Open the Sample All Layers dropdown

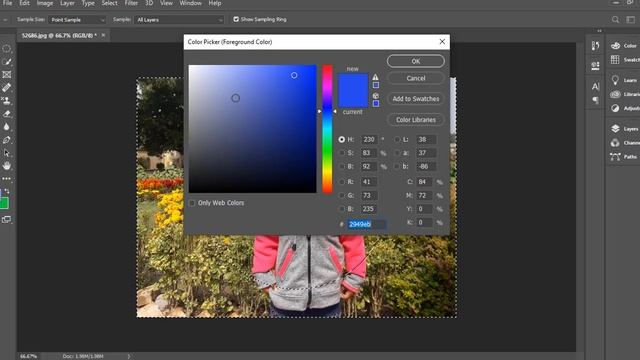click(179, 20)
